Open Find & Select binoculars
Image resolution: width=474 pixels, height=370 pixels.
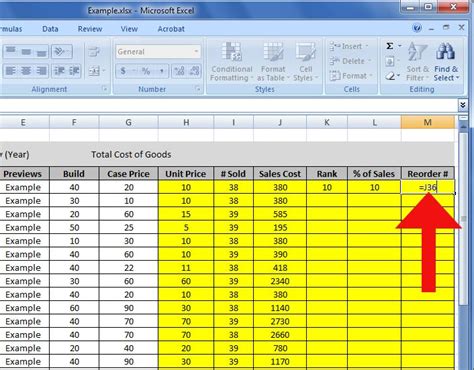pyautogui.click(x=446, y=62)
